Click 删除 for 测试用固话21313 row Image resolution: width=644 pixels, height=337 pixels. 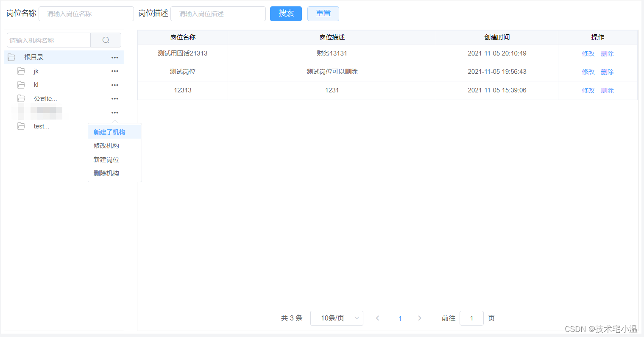[607, 54]
